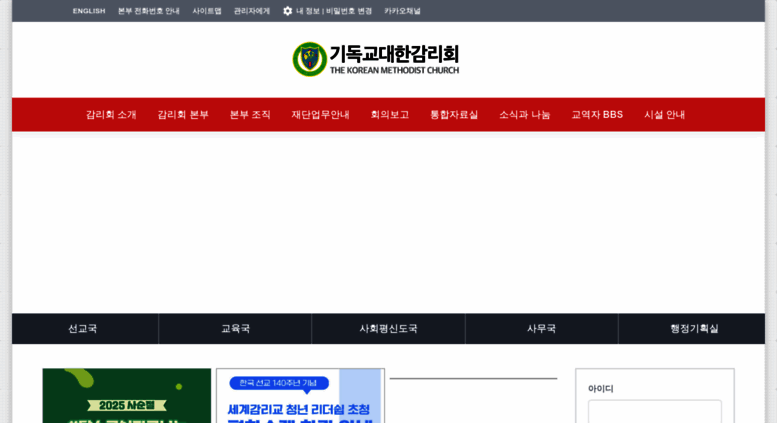This screenshot has width=777, height=423.
Task: Open the 통합자료실 menu
Action: [x=454, y=114]
